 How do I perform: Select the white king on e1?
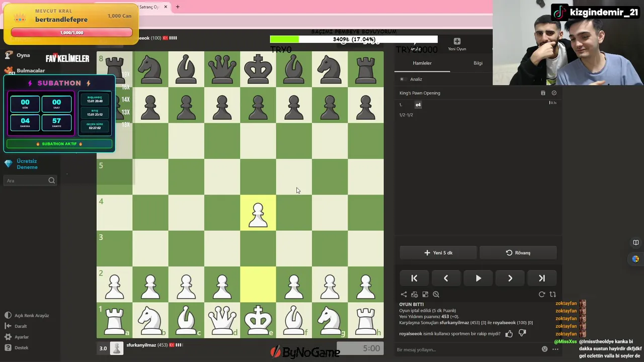258,320
